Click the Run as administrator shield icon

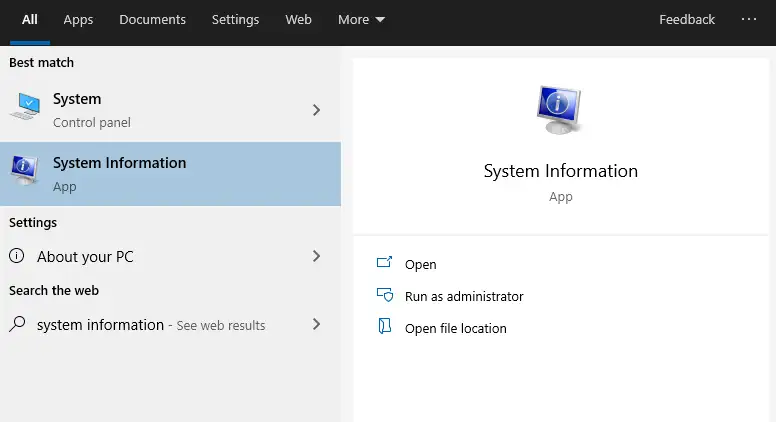click(x=385, y=295)
